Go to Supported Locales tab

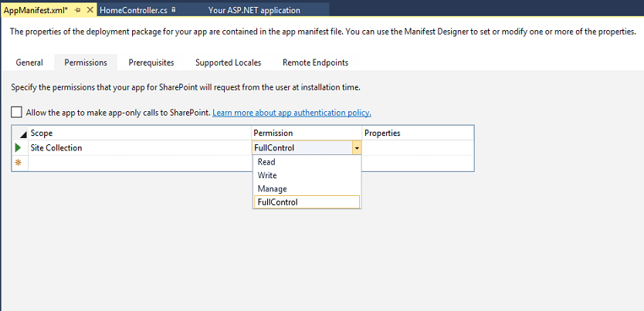click(x=228, y=63)
